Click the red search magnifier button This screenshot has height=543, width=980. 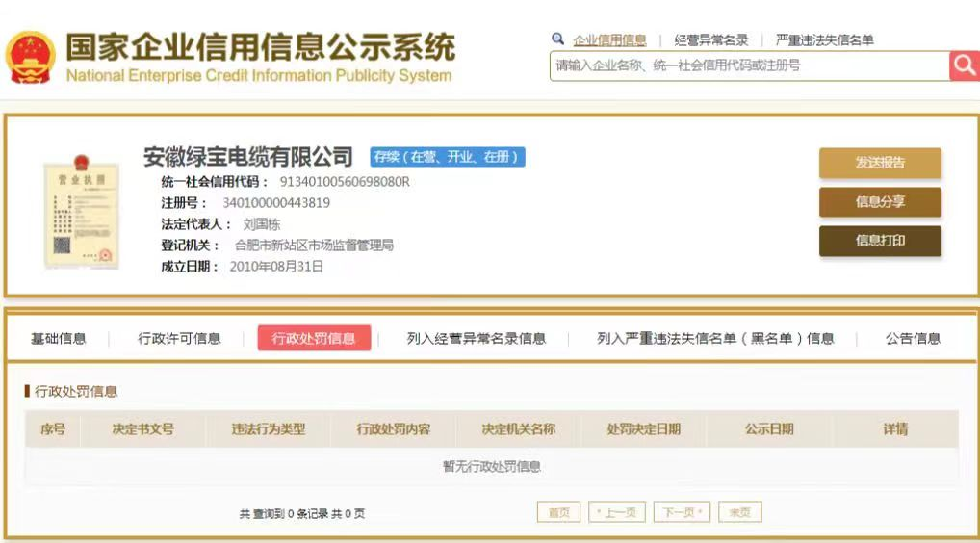(x=964, y=65)
